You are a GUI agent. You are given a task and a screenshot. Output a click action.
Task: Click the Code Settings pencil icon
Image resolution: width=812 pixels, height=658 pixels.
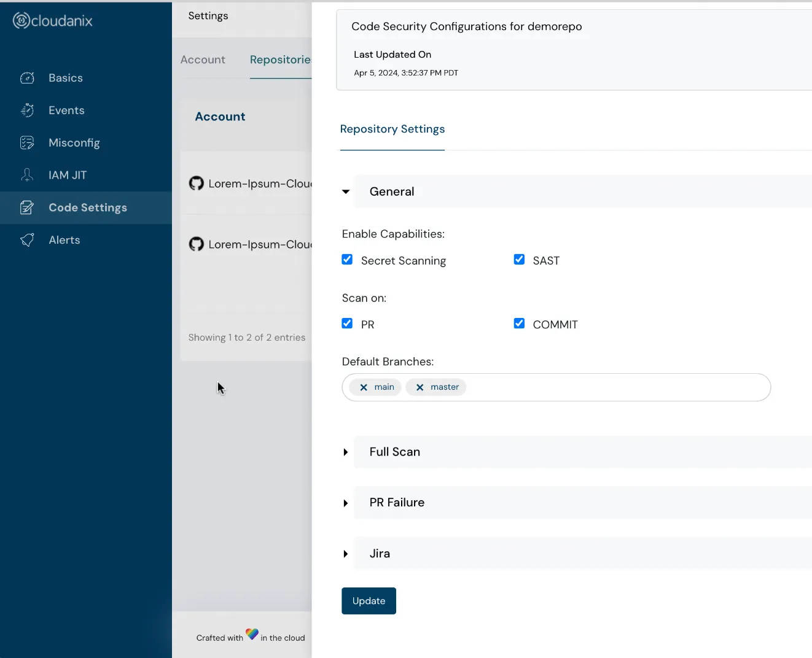27,207
